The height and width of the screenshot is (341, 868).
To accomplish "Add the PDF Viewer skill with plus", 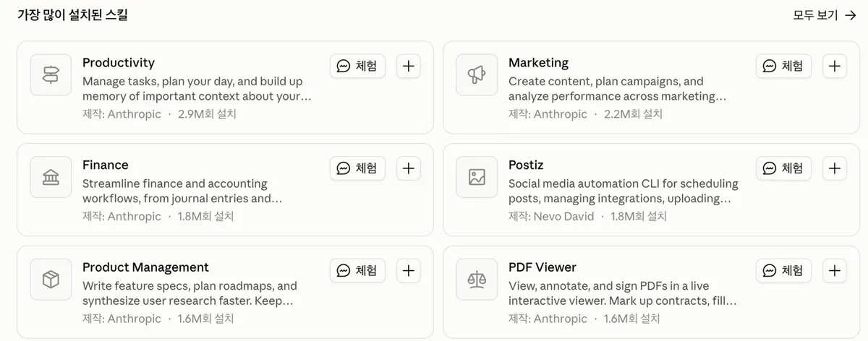I will pyautogui.click(x=835, y=271).
